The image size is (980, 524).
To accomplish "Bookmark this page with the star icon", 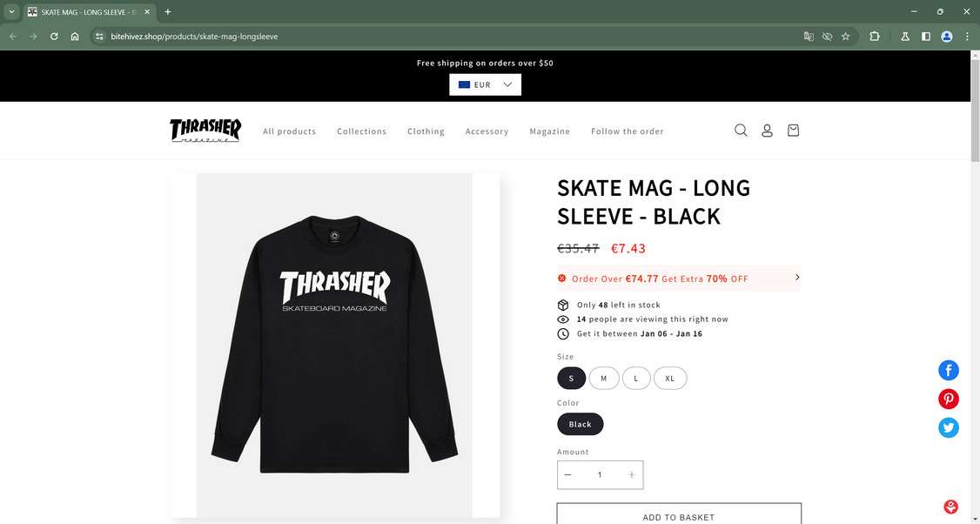I will (x=846, y=37).
